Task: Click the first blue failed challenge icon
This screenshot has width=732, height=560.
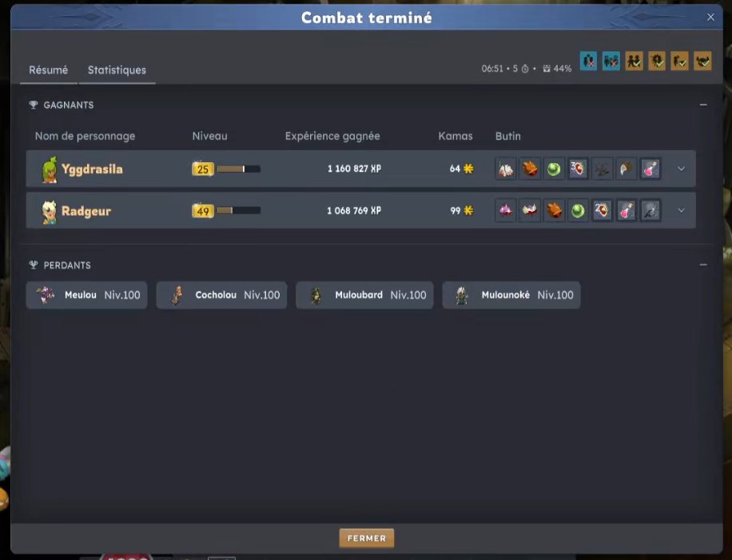Action: click(x=588, y=62)
